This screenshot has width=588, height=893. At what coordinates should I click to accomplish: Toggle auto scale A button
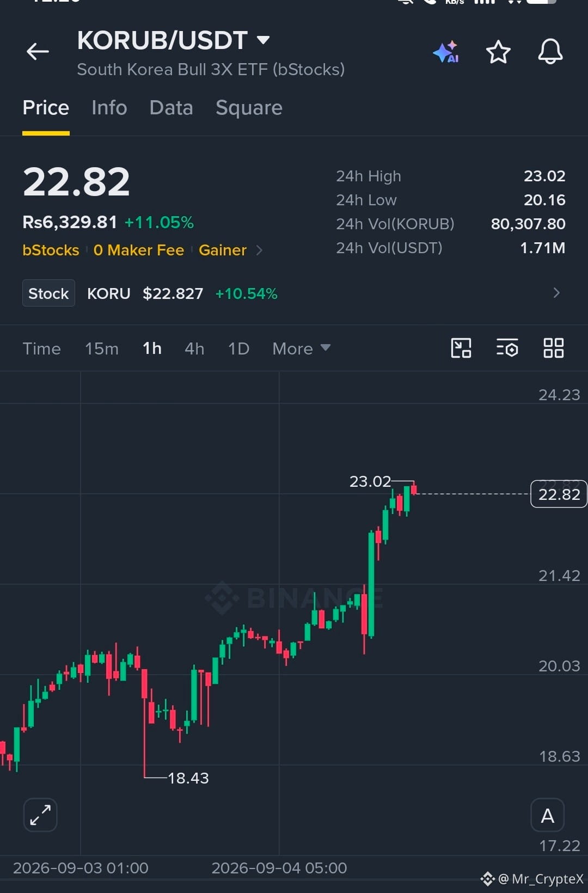pyautogui.click(x=548, y=815)
